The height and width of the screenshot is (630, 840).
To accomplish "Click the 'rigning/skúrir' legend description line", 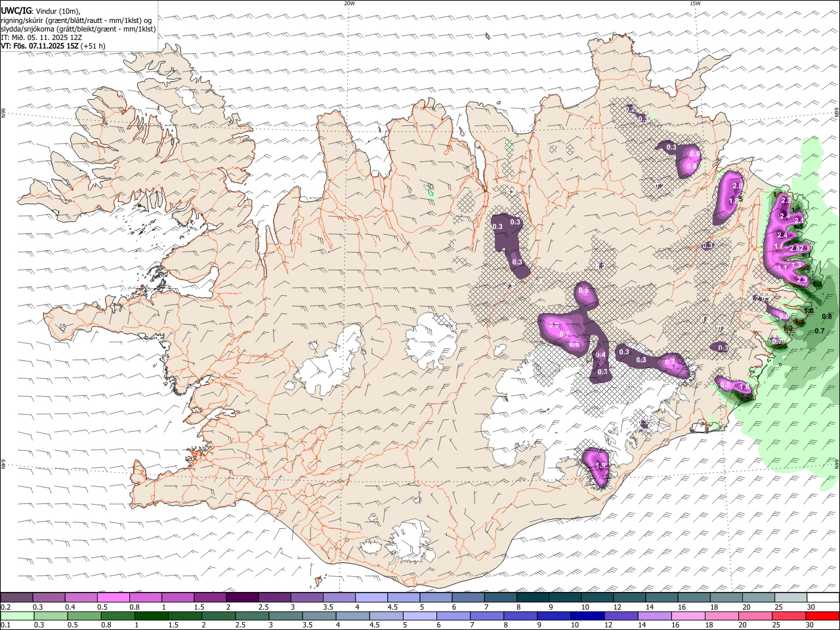I will [76, 20].
